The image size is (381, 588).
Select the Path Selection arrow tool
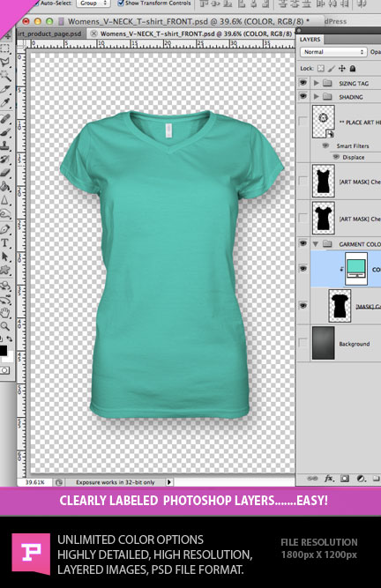[x=5, y=257]
